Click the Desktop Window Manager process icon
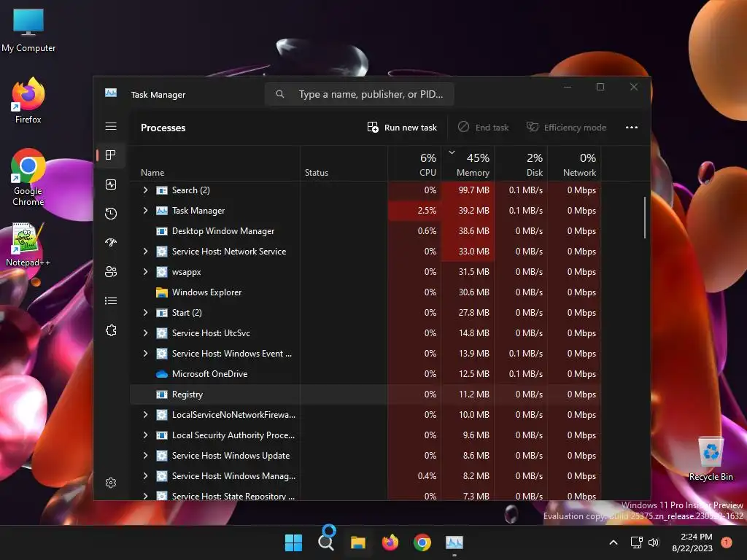The image size is (747, 560). (x=162, y=231)
